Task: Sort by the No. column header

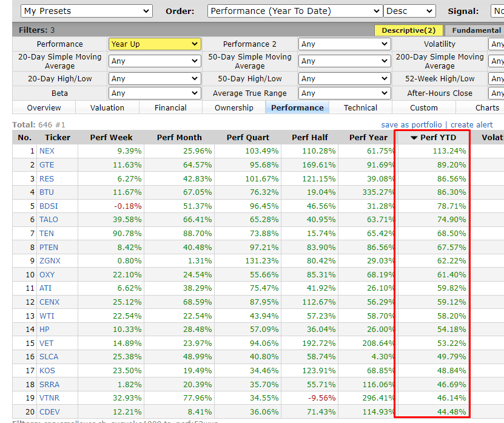Action: [x=25, y=138]
